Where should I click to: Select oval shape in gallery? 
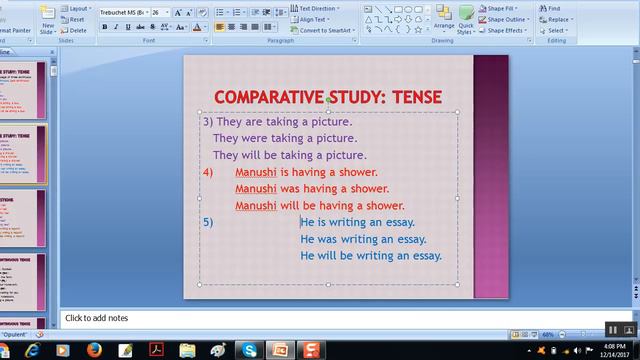point(408,9)
